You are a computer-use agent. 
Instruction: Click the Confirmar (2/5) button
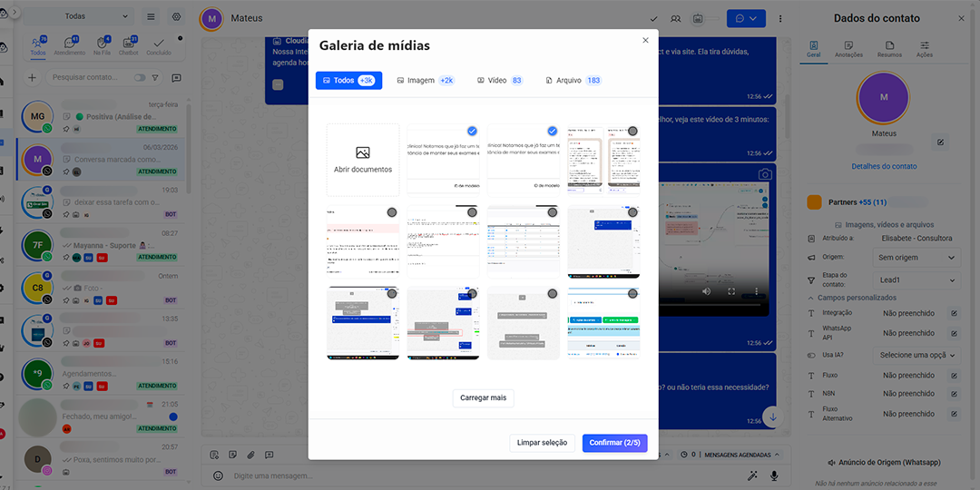[x=614, y=443]
